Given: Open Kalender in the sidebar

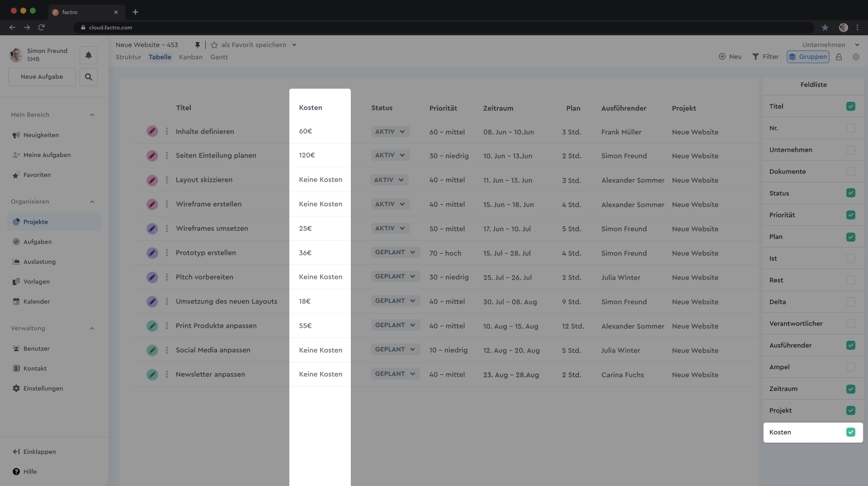Looking at the screenshot, I should coord(37,301).
